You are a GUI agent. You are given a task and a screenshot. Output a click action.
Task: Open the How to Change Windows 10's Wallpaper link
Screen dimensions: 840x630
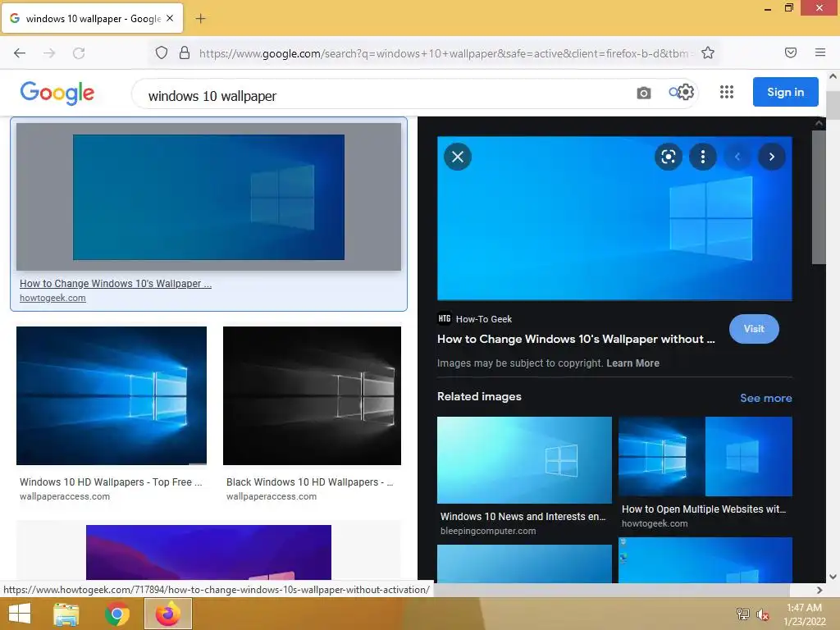click(116, 283)
